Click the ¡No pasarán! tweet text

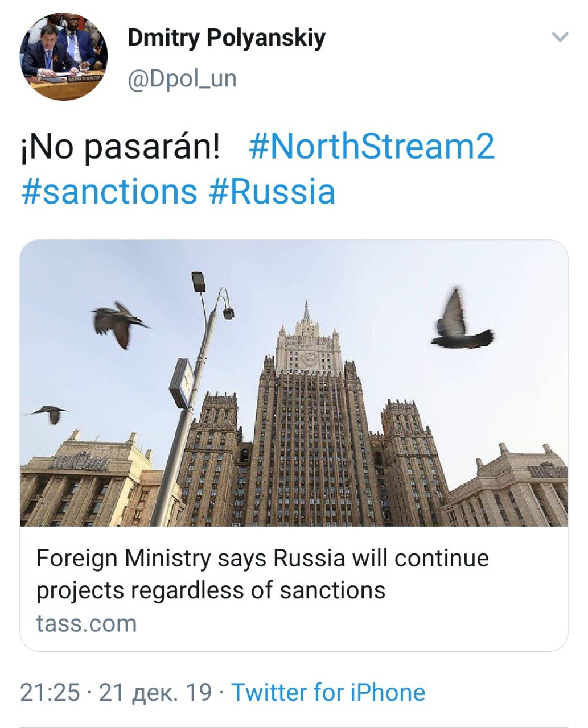tap(120, 147)
